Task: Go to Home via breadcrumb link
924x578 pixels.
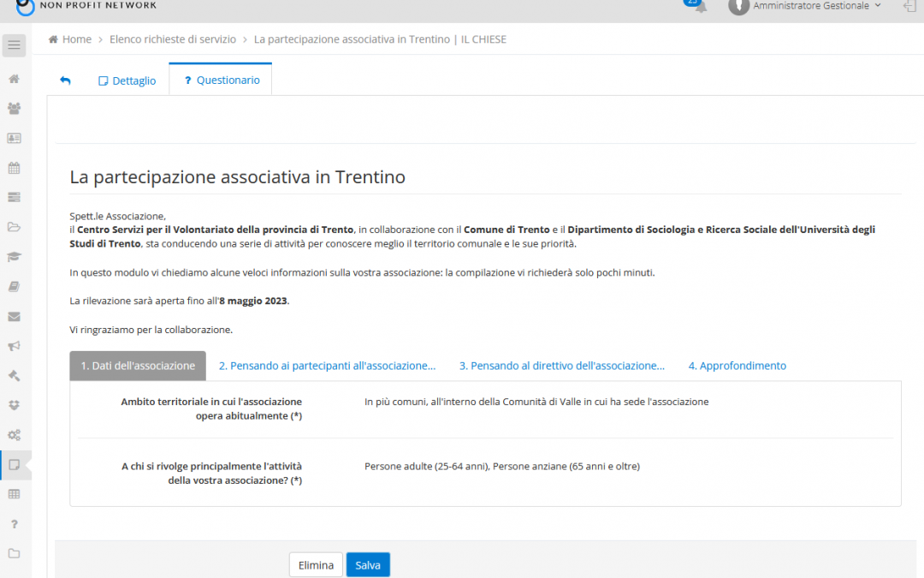Action: pyautogui.click(x=77, y=39)
